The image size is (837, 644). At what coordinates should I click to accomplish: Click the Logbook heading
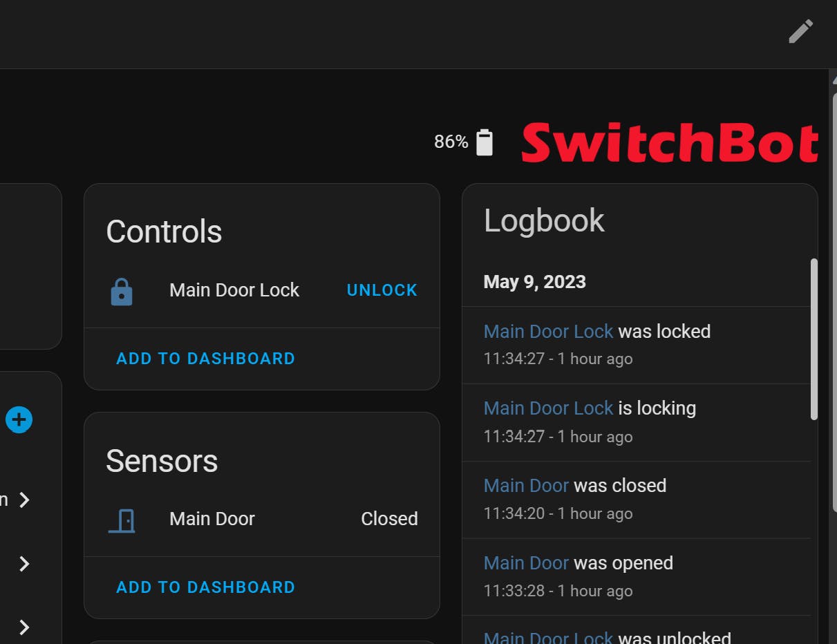[545, 221]
